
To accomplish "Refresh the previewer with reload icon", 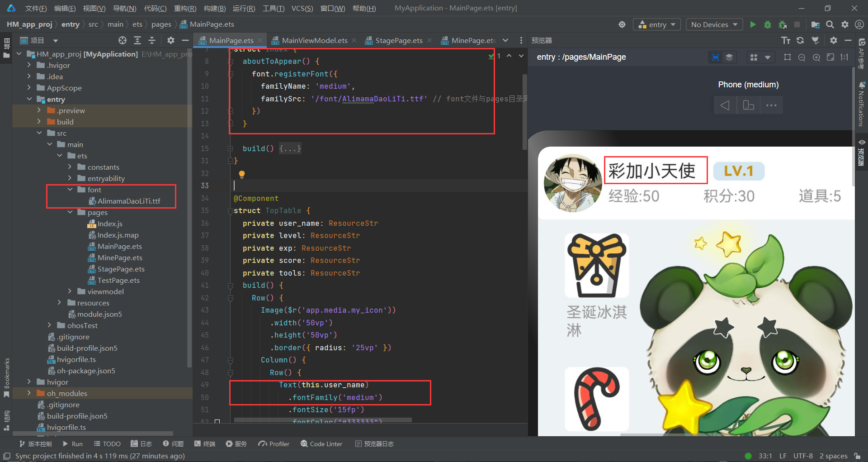I will [x=800, y=40].
